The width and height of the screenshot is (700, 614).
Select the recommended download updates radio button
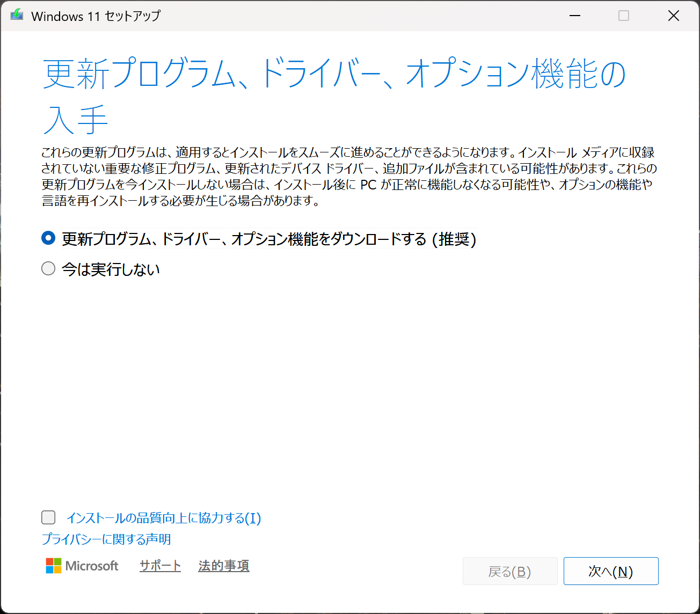coord(48,238)
